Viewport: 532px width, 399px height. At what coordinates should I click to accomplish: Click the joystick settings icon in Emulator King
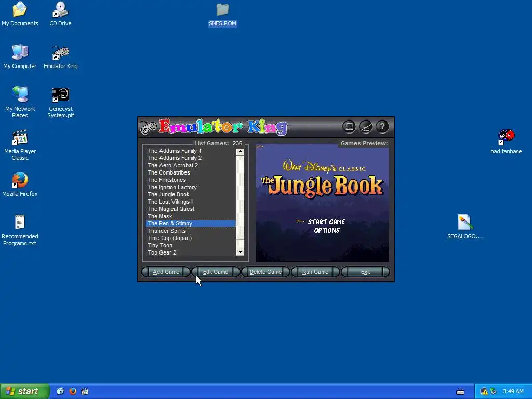pyautogui.click(x=365, y=127)
